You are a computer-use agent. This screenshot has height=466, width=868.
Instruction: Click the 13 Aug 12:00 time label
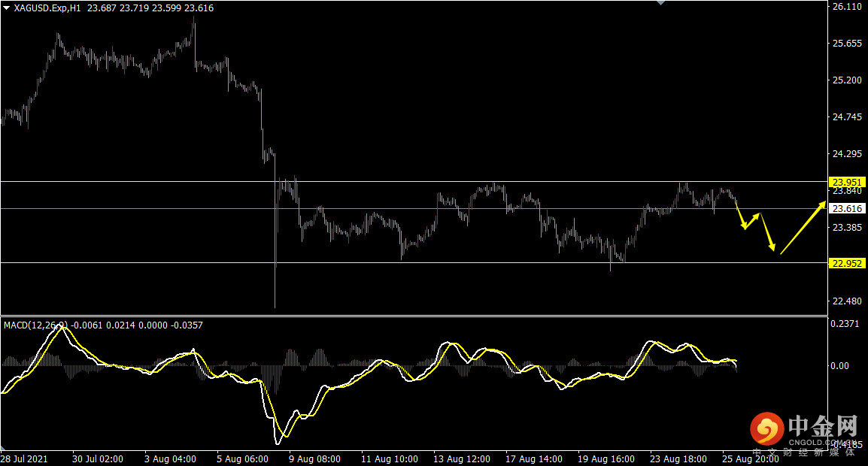point(462,459)
